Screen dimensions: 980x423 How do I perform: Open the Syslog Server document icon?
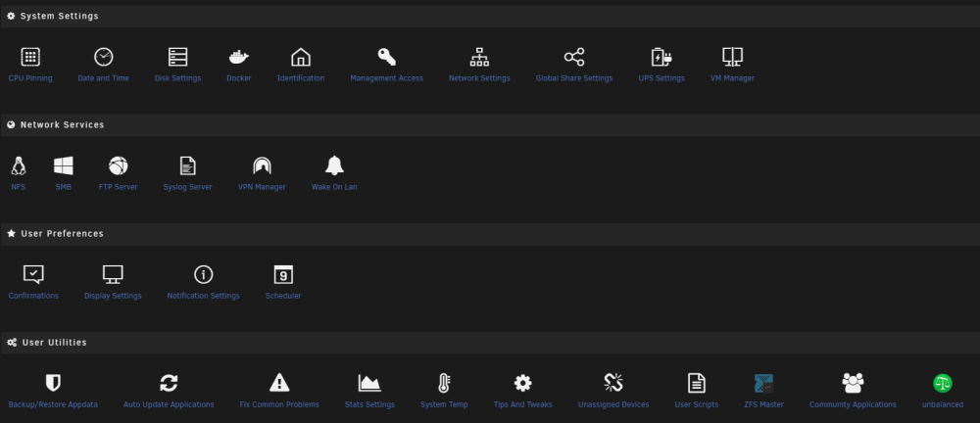pyautogui.click(x=187, y=165)
